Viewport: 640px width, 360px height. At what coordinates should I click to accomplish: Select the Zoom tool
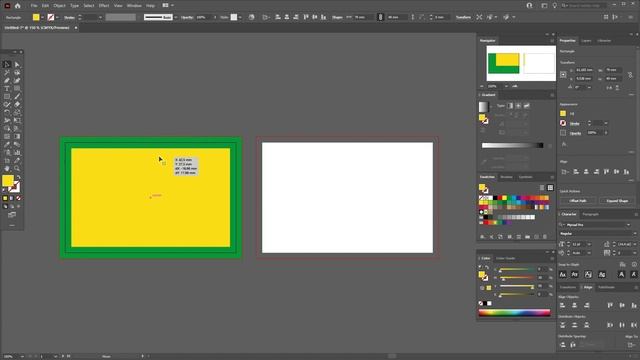tap(17, 169)
